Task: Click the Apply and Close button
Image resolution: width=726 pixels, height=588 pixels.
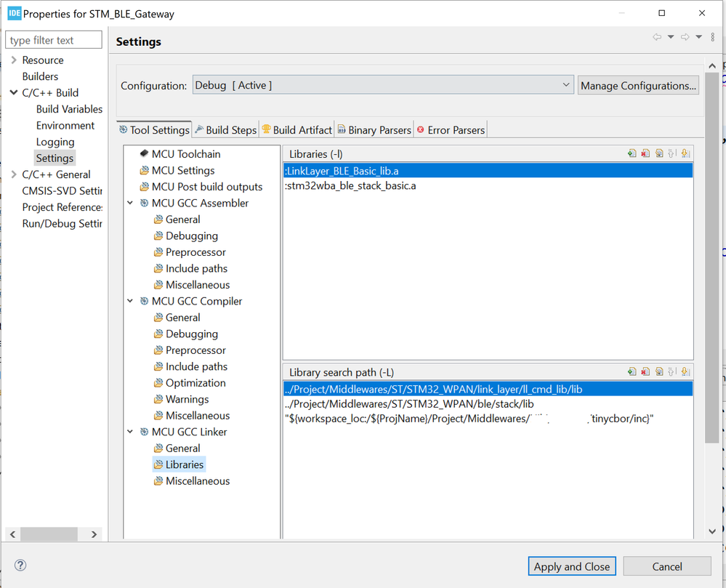Action: [572, 566]
